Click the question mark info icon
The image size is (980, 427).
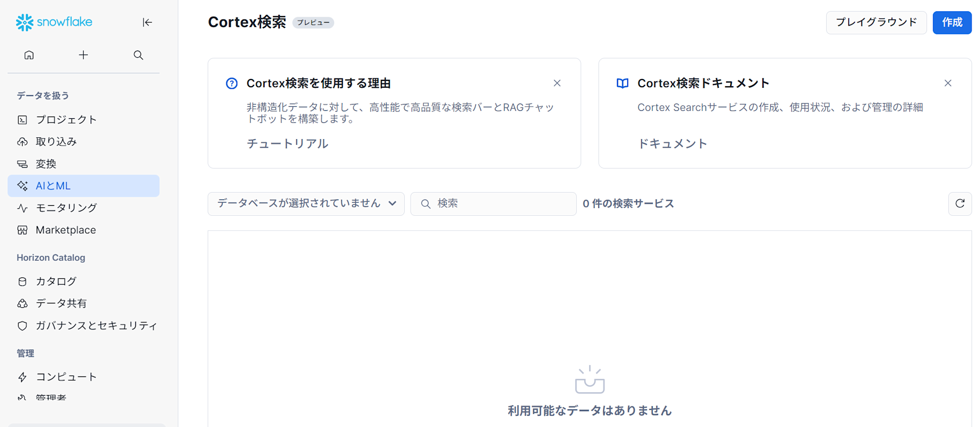(232, 83)
